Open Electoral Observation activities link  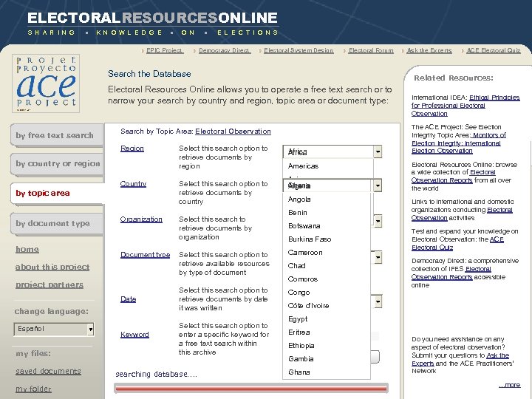coord(462,214)
